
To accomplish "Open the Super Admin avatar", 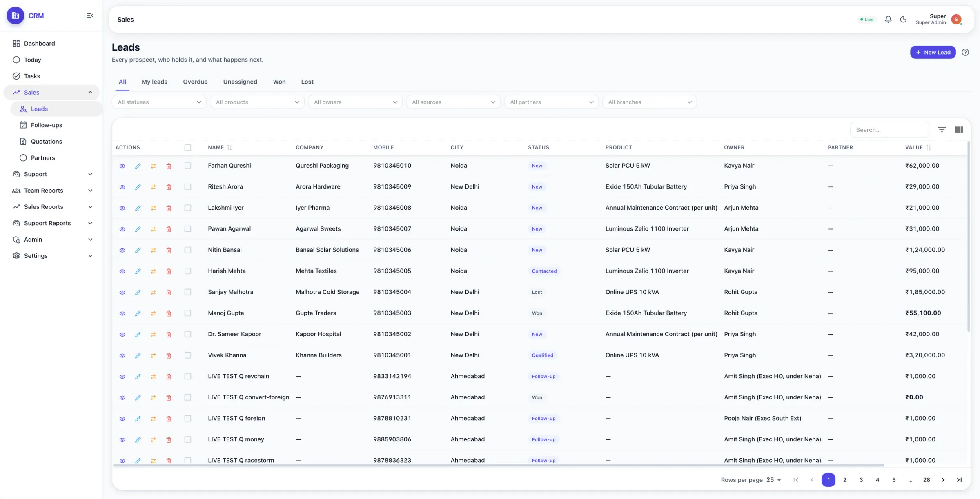I will click(956, 19).
